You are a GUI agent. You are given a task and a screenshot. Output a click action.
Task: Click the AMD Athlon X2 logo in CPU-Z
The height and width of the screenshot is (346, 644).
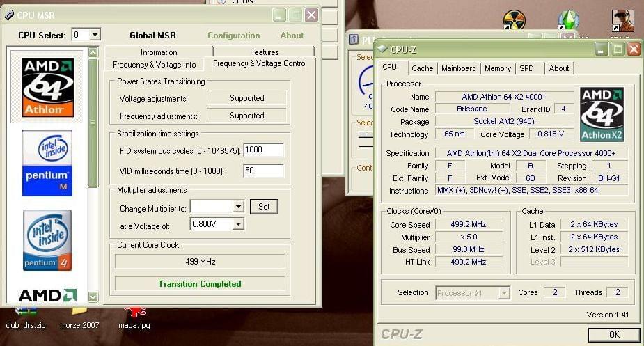point(602,114)
